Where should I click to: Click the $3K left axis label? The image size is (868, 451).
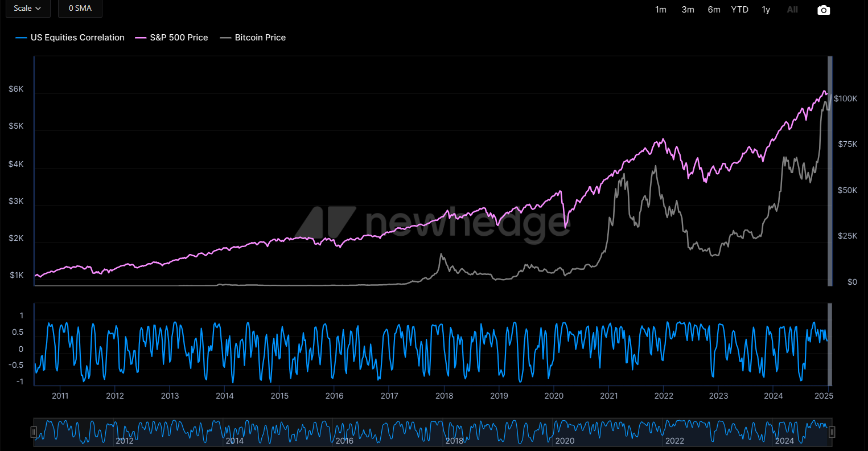pos(16,201)
